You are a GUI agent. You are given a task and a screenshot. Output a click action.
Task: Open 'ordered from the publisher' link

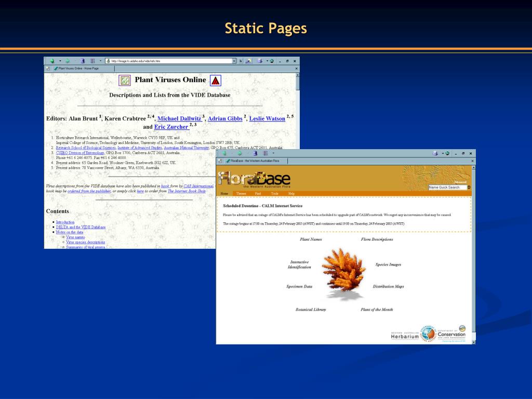tap(89, 191)
